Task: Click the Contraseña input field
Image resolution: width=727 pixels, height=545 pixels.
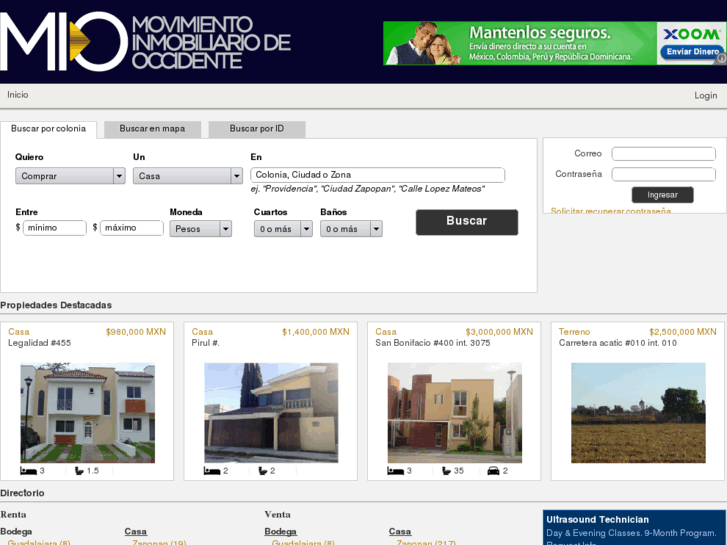Action: tap(663, 174)
